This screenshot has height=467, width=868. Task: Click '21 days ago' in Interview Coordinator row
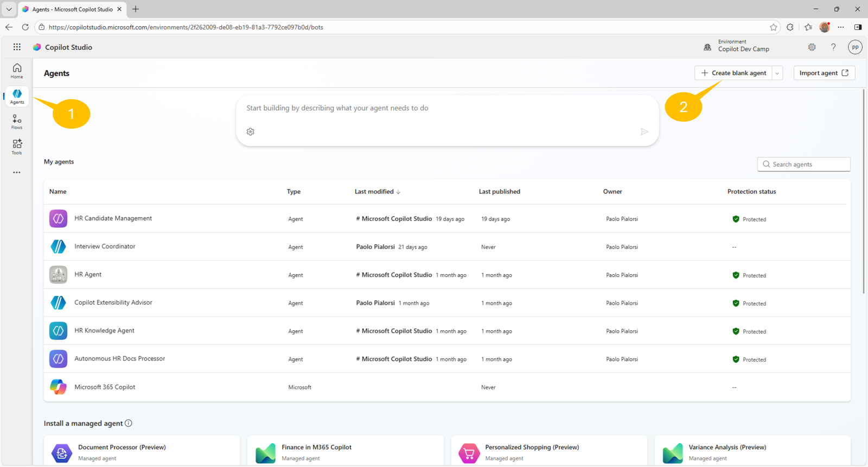tap(413, 247)
